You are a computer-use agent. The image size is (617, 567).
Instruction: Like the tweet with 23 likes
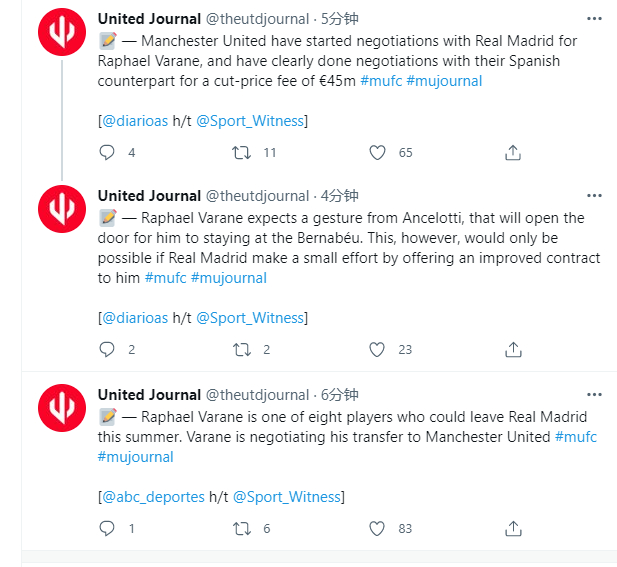[377, 349]
